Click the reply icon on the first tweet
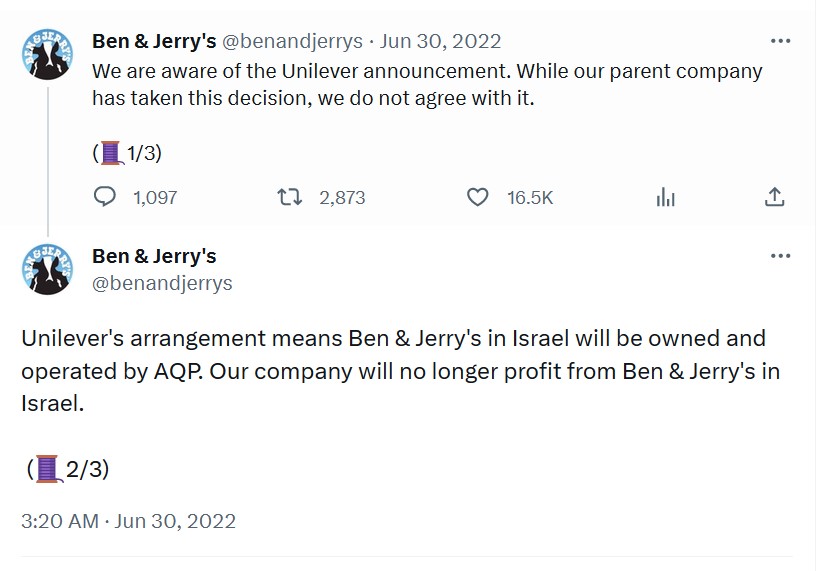Viewport: 819px width, 571px height. [105, 197]
